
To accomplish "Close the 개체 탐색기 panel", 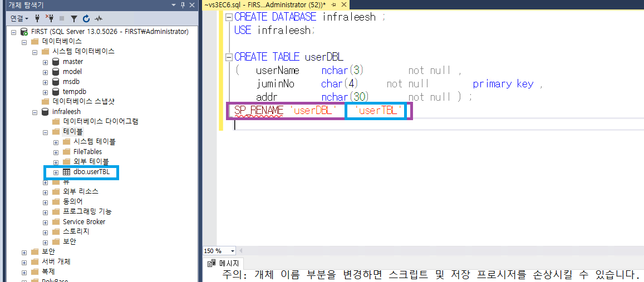I will [192, 5].
